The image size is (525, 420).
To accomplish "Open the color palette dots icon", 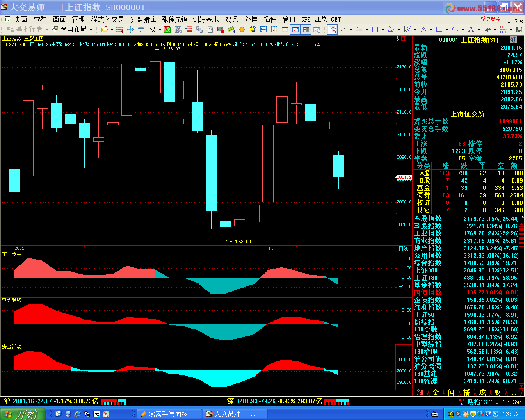I will (x=503, y=30).
